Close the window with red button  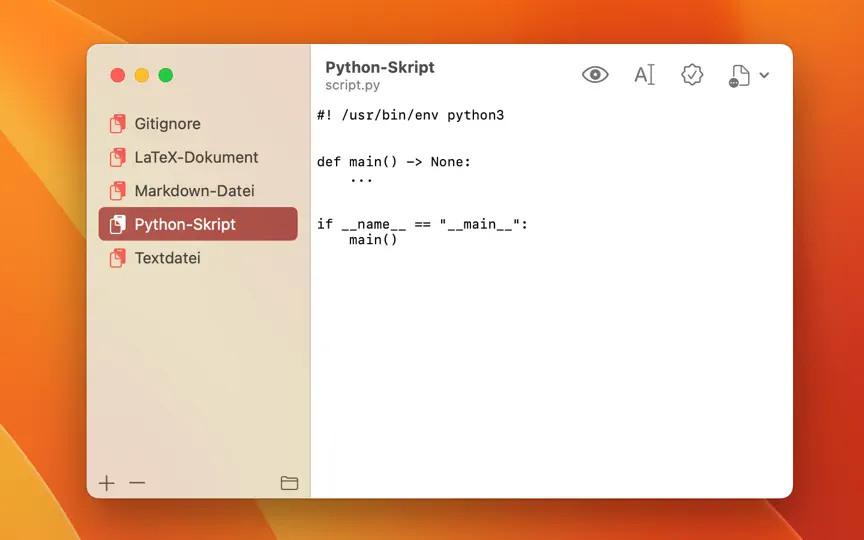[x=117, y=75]
